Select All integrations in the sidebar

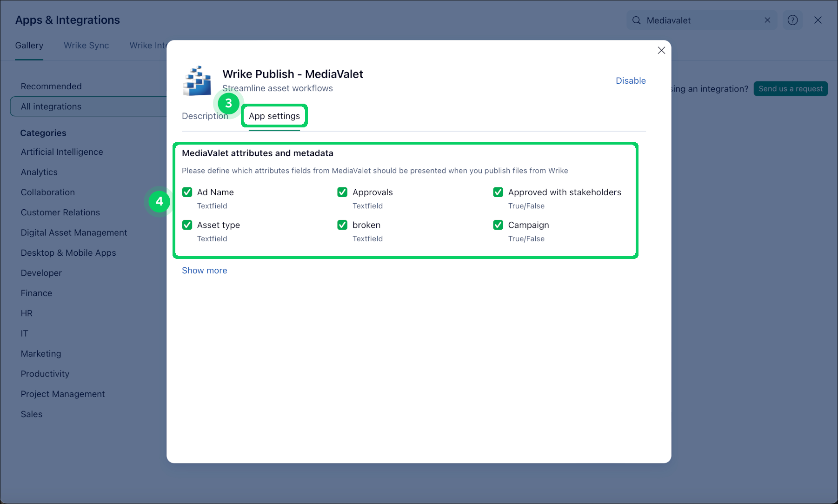pos(89,106)
